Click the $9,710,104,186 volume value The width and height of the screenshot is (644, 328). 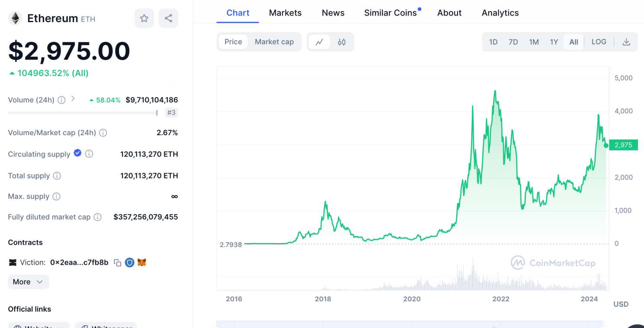click(152, 100)
